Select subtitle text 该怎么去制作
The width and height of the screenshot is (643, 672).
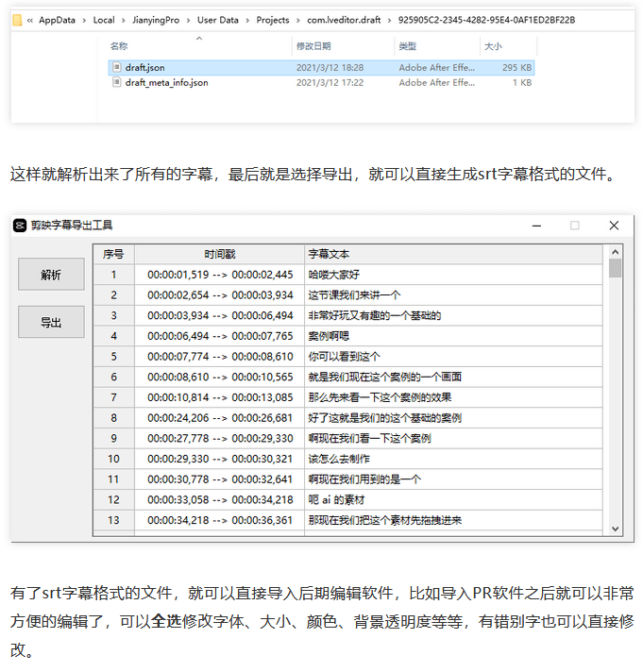(339, 459)
